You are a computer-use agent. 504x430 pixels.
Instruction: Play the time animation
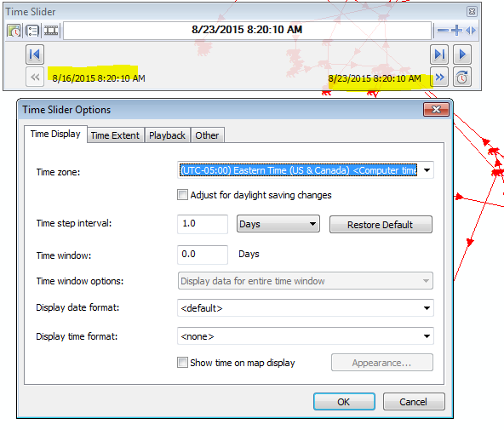pos(462,54)
